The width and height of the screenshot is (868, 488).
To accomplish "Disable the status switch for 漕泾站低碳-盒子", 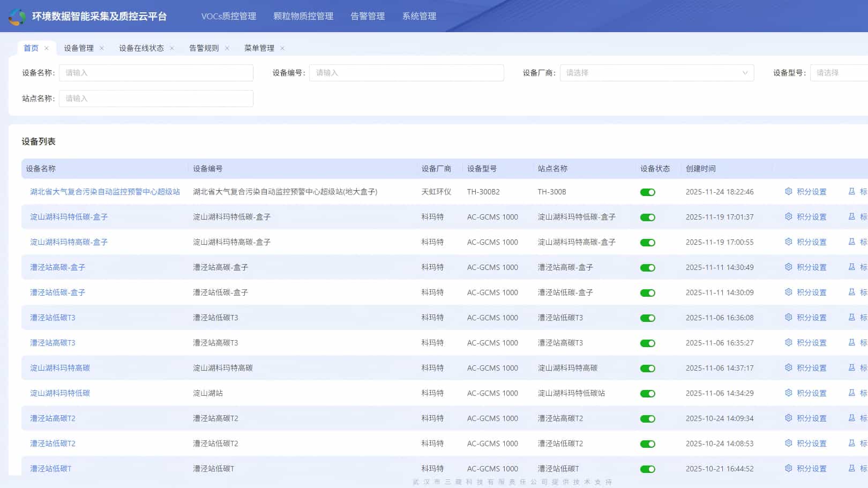I will click(x=648, y=292).
